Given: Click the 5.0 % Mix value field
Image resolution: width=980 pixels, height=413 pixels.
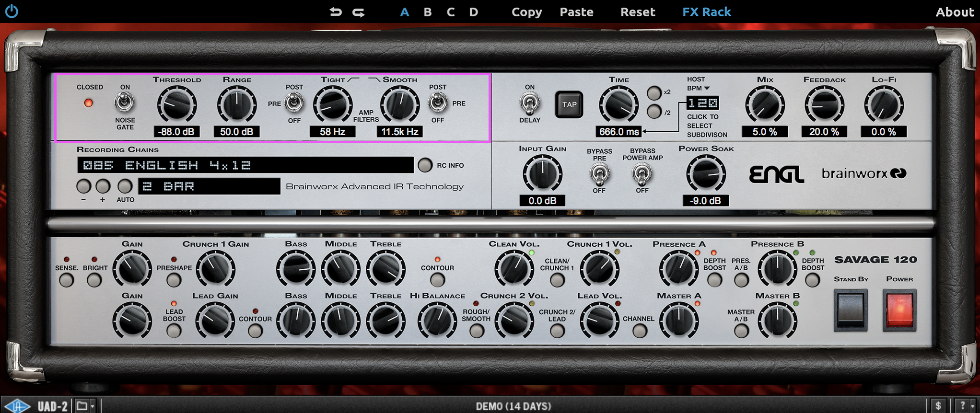Looking at the screenshot, I should coord(765,132).
